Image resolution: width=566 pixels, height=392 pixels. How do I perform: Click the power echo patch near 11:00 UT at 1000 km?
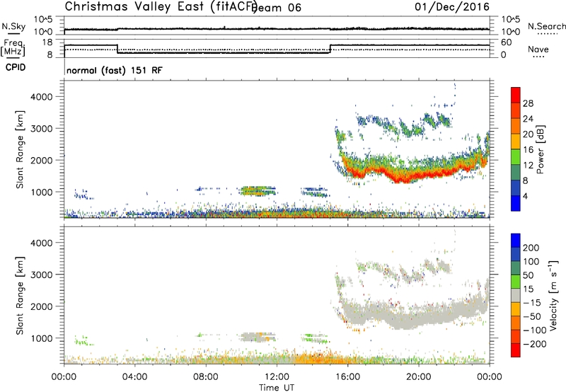tap(258, 190)
